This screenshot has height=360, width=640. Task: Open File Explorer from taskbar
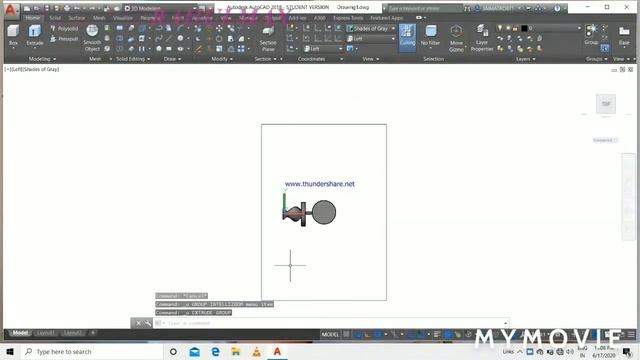(236, 351)
